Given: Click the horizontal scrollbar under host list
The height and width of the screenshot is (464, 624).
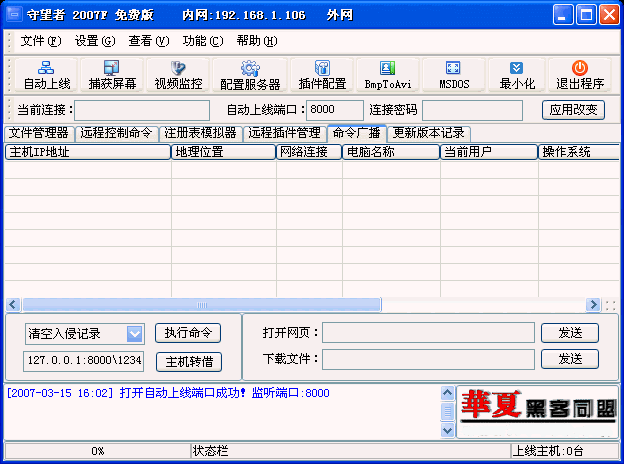Looking at the screenshot, I should (x=300, y=305).
